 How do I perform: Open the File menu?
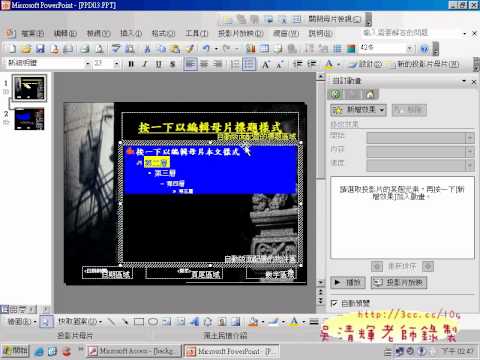(32, 33)
